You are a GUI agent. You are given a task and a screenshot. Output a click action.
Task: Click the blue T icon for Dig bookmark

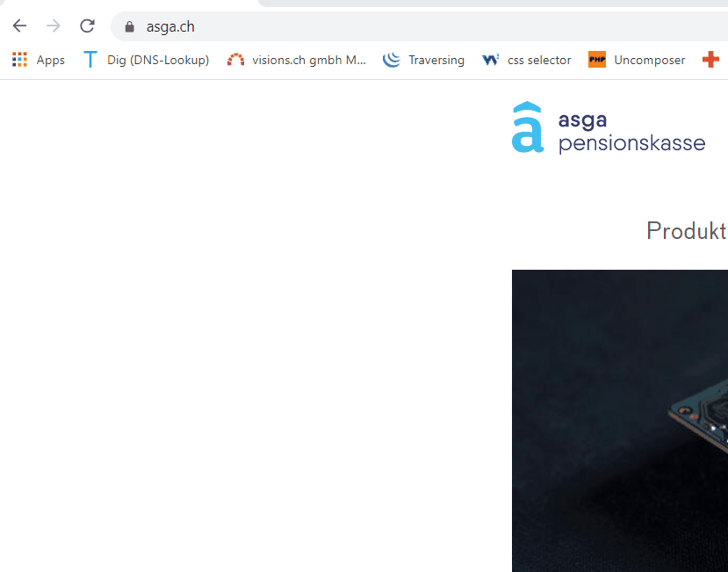pos(90,60)
